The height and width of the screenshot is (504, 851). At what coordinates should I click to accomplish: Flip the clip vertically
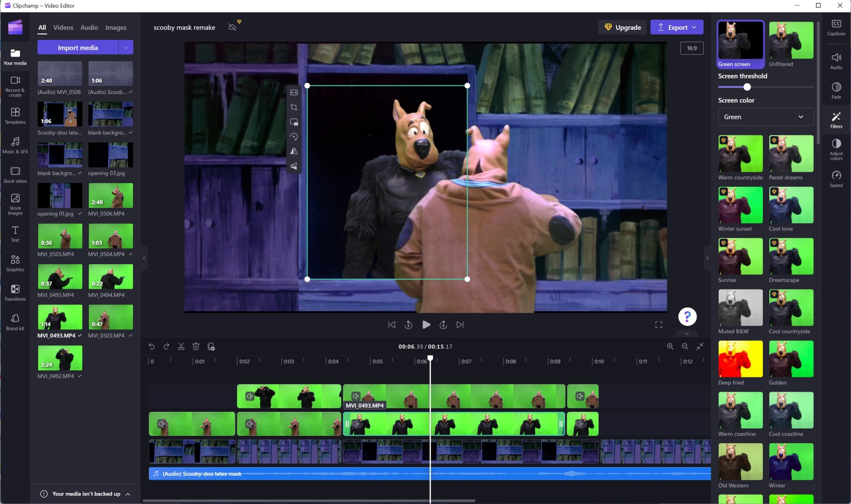(294, 166)
